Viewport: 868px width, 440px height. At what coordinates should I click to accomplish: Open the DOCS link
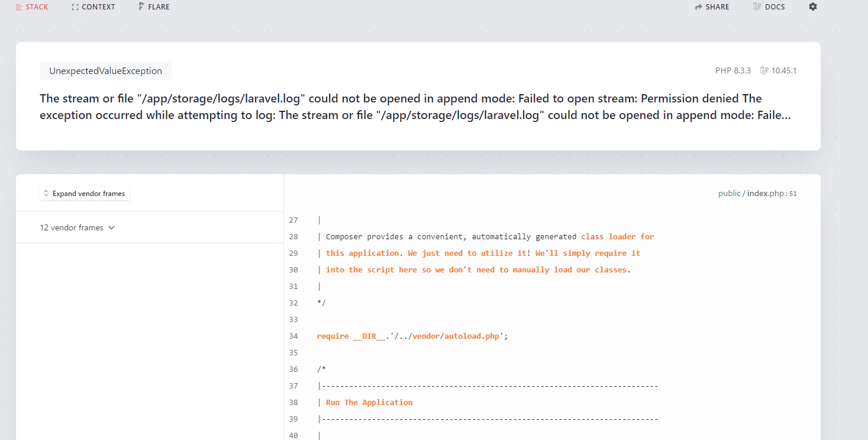coord(769,7)
